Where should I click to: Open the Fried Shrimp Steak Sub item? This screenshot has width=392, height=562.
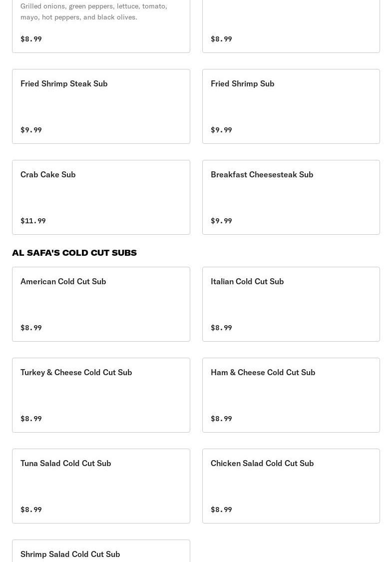(101, 106)
